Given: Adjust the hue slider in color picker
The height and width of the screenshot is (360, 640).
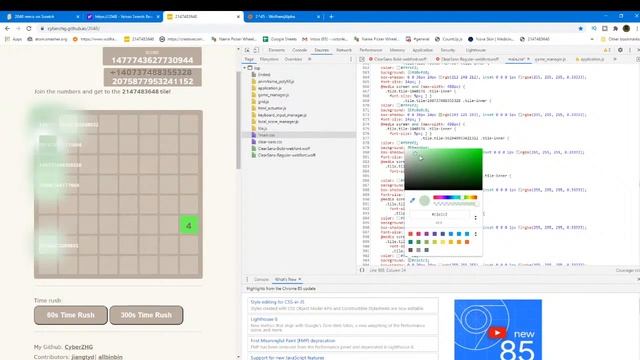Looking at the screenshot, I should tap(455, 197).
